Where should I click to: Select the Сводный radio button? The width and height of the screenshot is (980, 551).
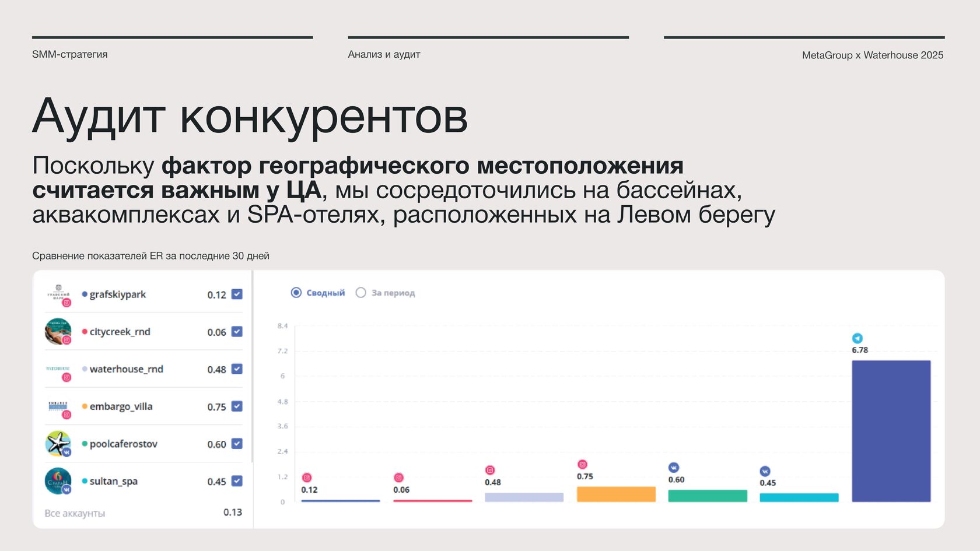click(296, 292)
